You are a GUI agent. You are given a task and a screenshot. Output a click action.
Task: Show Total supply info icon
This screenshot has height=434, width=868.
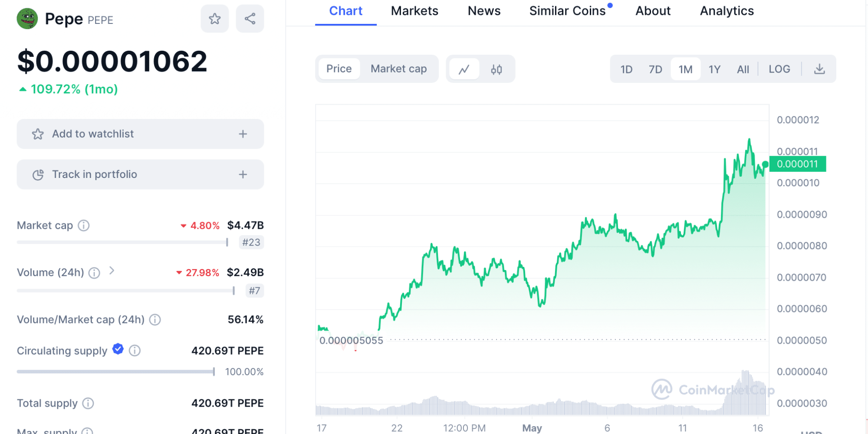point(88,404)
